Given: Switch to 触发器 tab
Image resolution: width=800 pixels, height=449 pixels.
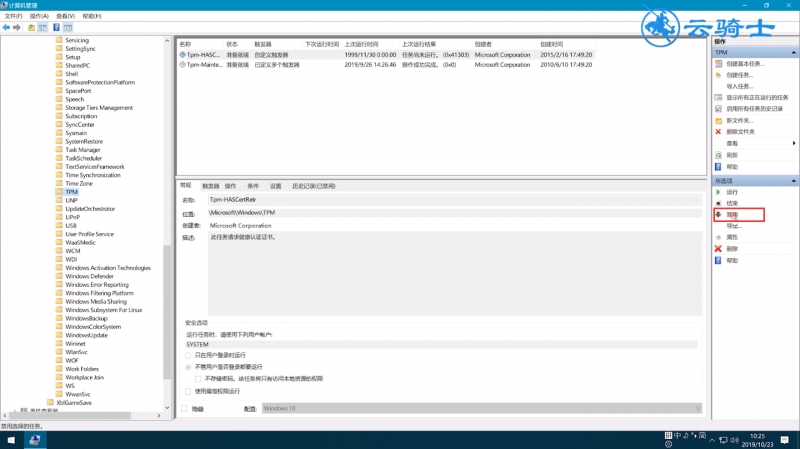Looking at the screenshot, I should 210,186.
